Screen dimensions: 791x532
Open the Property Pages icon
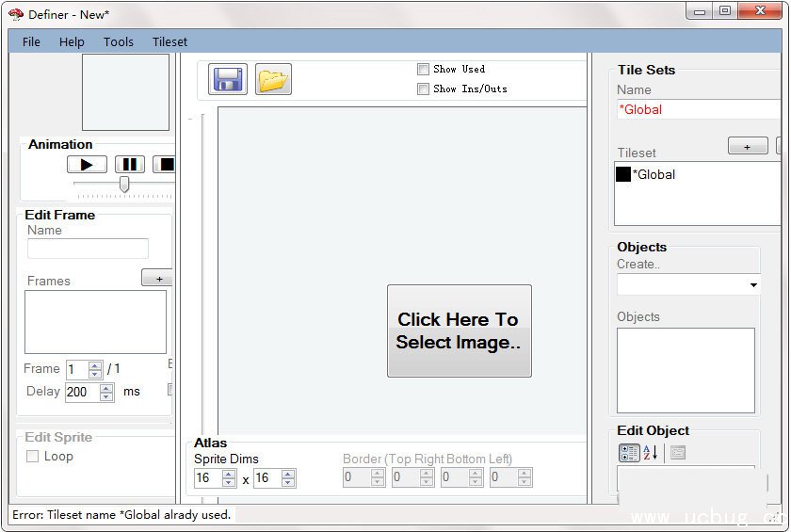click(678, 453)
